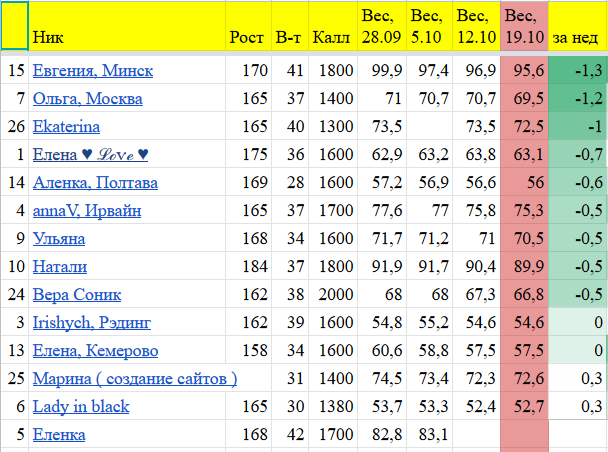This screenshot has width=608, height=452.
Task: Click the Марина ( создание сайтов ) link
Action: [134, 379]
